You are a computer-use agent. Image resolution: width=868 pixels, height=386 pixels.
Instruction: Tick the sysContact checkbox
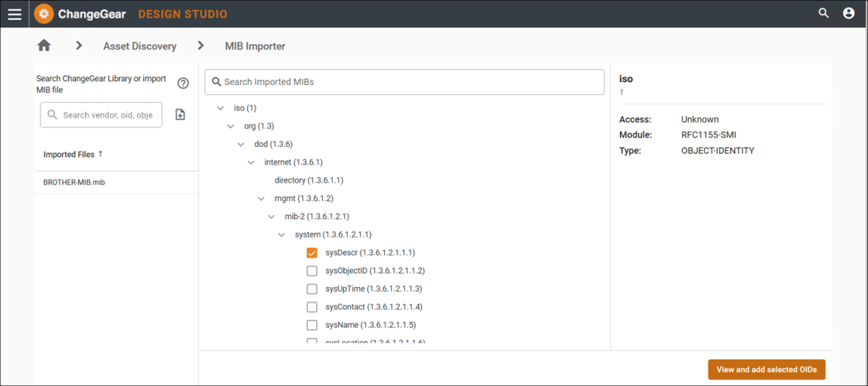click(x=312, y=307)
